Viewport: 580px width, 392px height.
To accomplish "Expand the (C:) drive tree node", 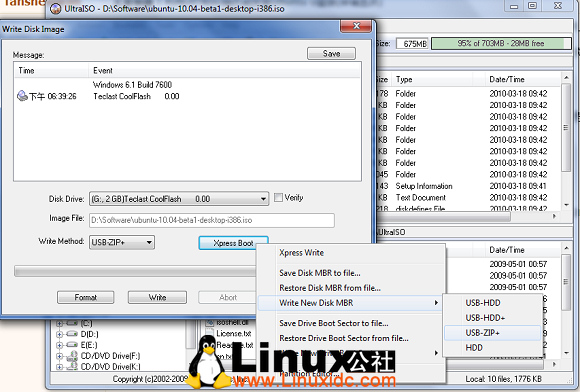I will click(x=59, y=324).
